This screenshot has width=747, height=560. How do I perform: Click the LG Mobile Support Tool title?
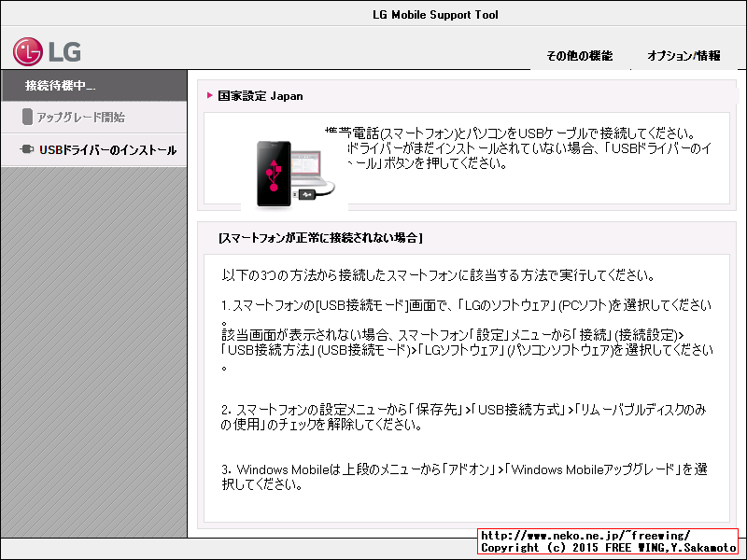coord(435,15)
